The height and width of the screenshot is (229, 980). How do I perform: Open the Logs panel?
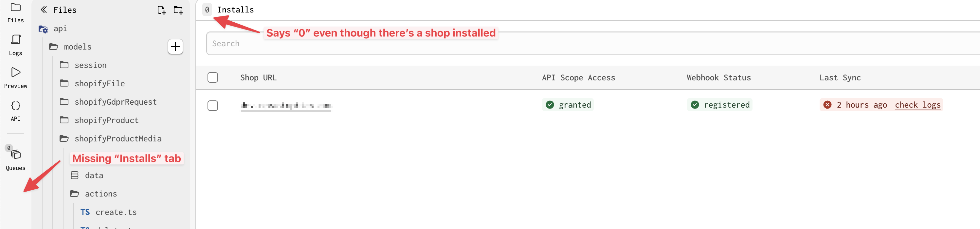coord(16,45)
